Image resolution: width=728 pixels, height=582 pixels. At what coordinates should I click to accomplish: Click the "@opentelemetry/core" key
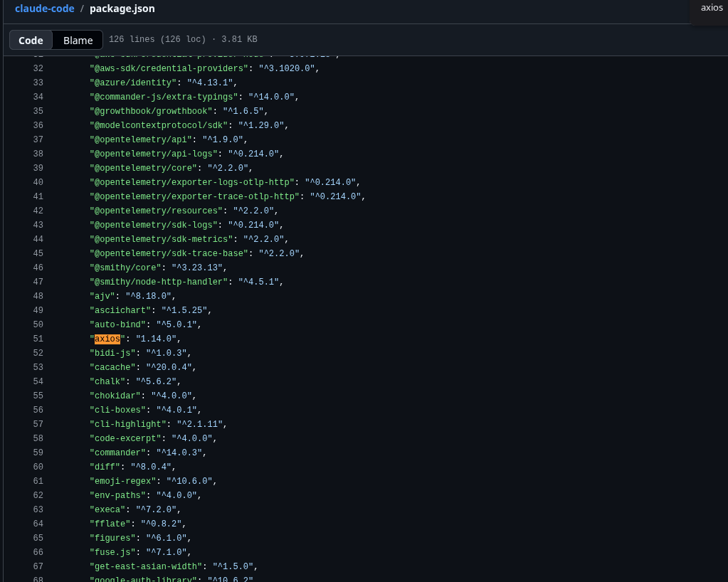pyautogui.click(x=144, y=168)
